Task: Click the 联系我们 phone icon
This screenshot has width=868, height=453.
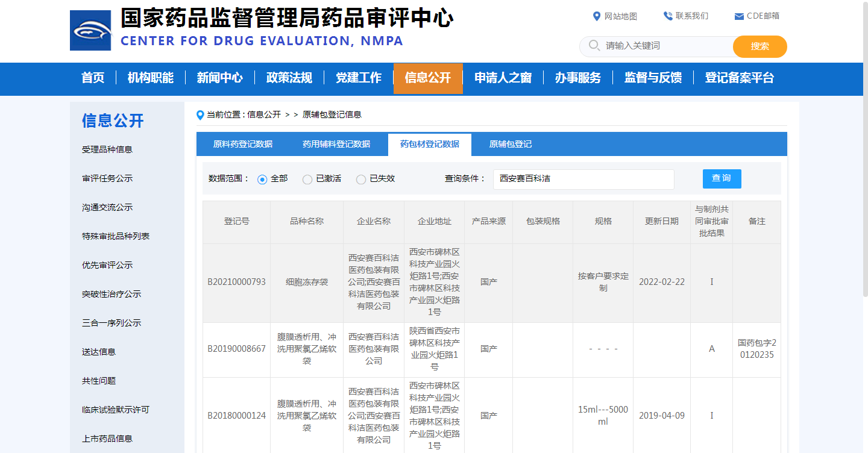Action: tap(668, 16)
